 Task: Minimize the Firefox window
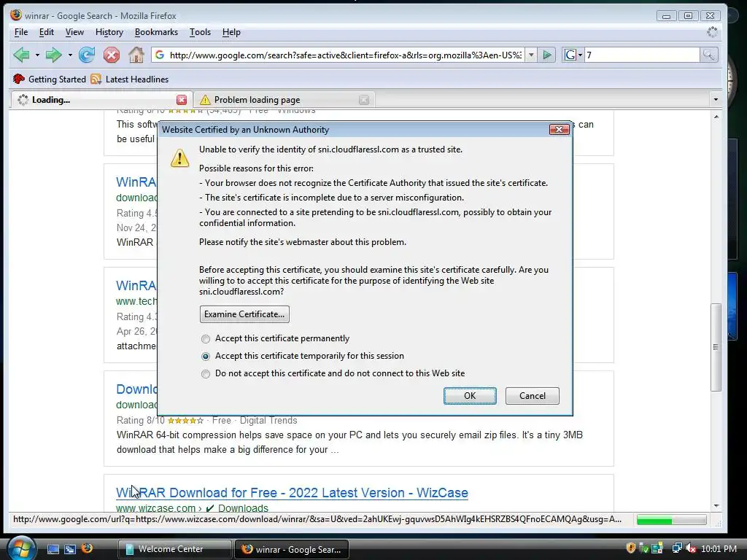click(x=666, y=16)
